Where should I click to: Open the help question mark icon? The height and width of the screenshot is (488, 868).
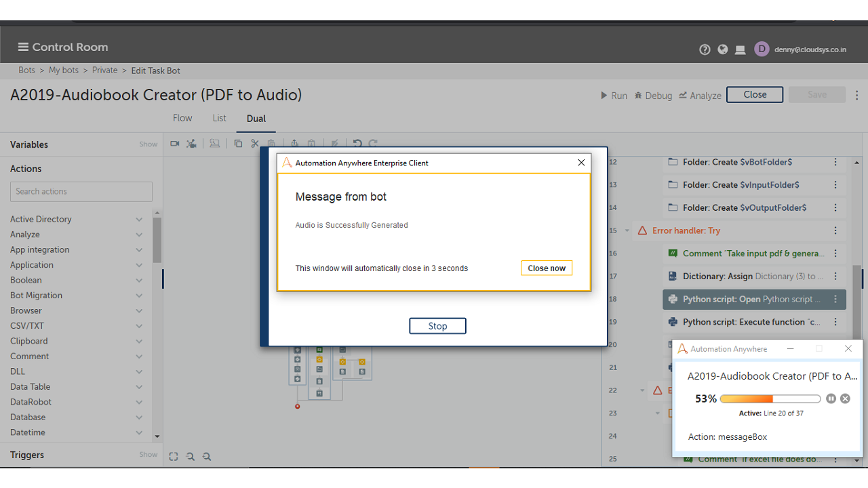[x=705, y=49]
